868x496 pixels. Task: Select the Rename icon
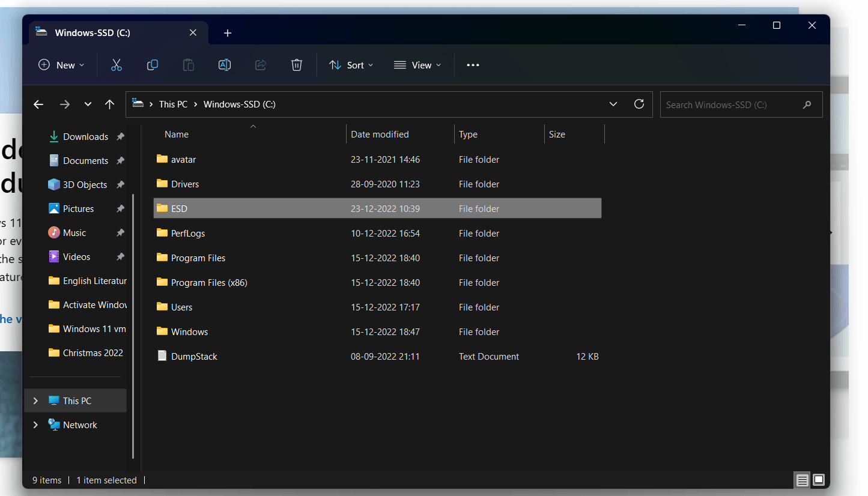(224, 65)
